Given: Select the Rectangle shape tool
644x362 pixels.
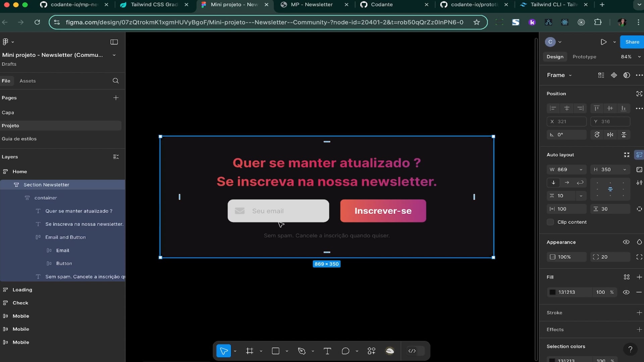Looking at the screenshot, I should point(275,351).
